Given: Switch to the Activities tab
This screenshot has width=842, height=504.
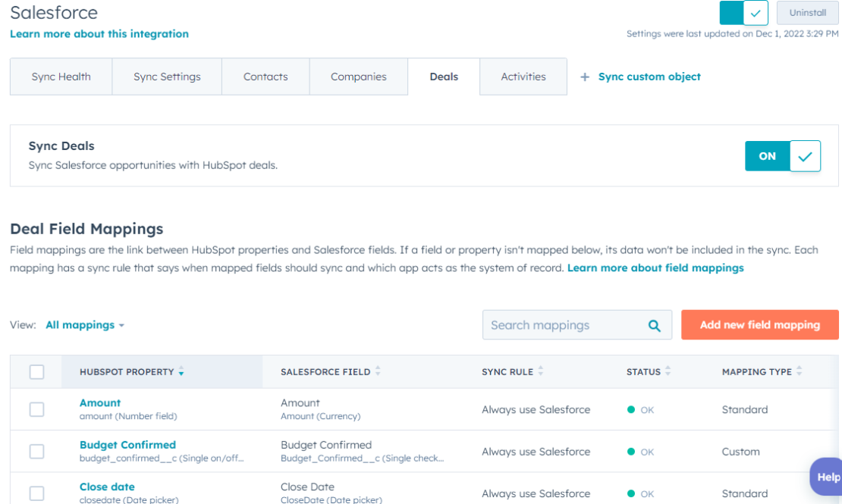Looking at the screenshot, I should (523, 77).
